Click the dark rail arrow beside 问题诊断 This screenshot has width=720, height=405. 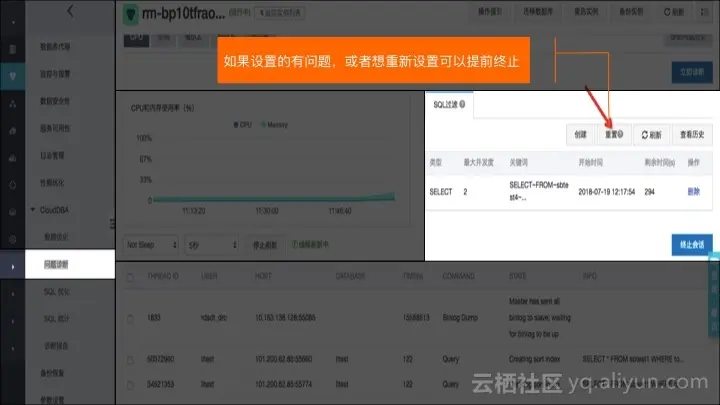coord(12,266)
